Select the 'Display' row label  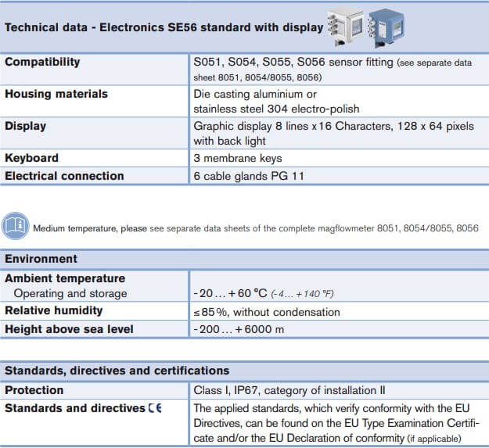click(26, 126)
